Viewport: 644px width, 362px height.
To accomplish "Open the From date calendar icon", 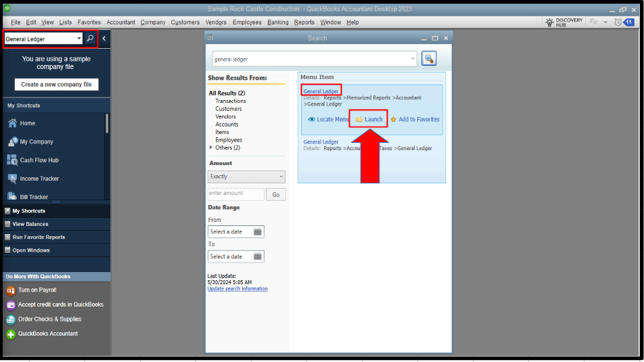I will coord(258,231).
